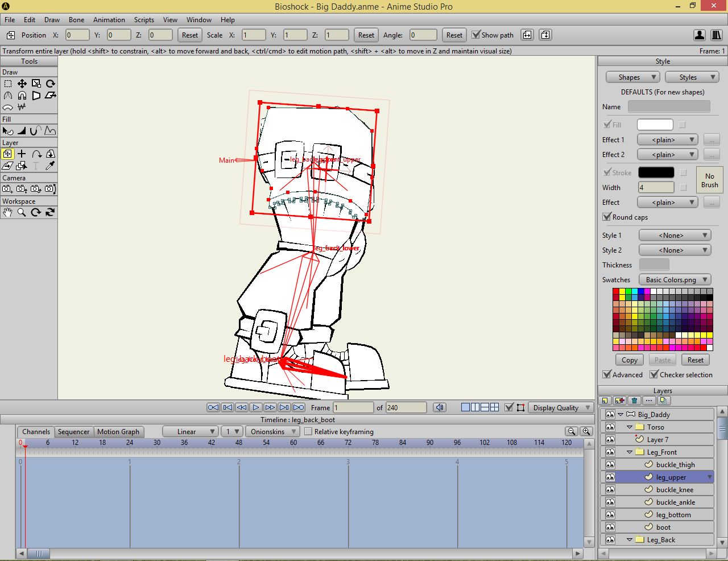Switch to the Motion Graph tab
Viewport: 728px width, 561px height.
point(118,432)
